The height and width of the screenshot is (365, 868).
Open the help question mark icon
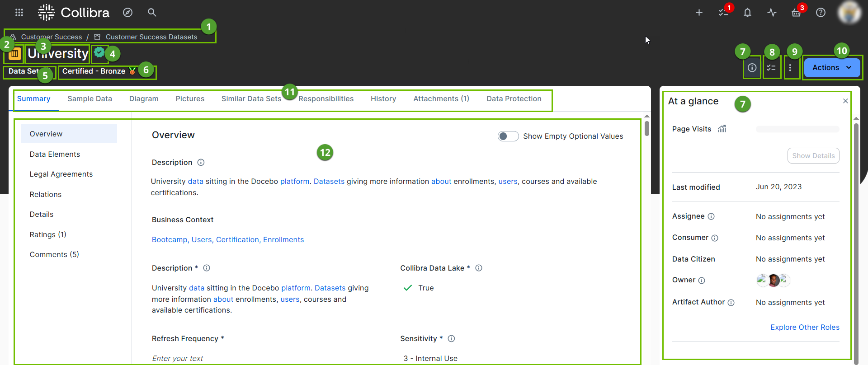coord(821,13)
